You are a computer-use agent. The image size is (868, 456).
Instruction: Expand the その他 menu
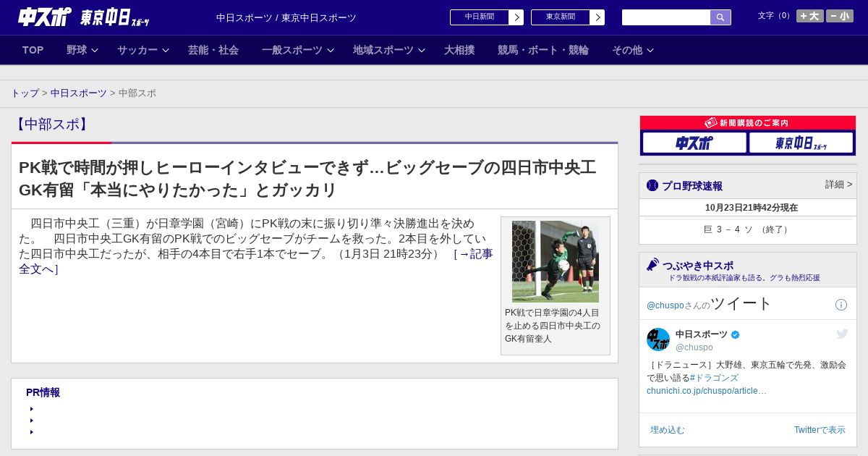click(633, 50)
